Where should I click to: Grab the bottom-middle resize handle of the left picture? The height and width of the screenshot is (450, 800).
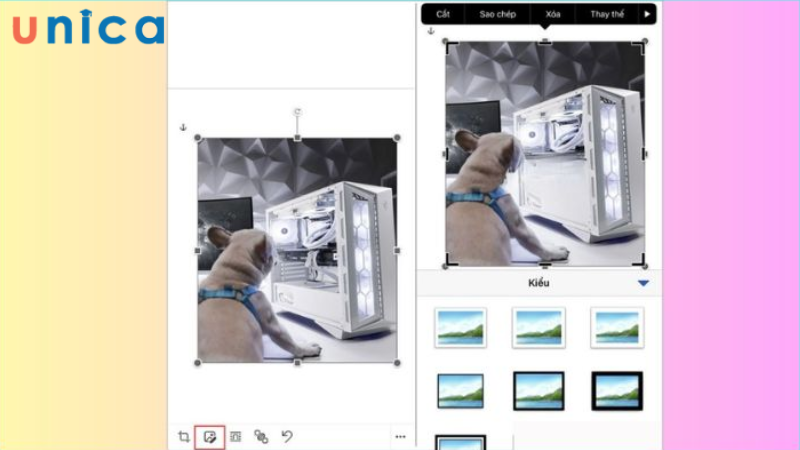[297, 363]
